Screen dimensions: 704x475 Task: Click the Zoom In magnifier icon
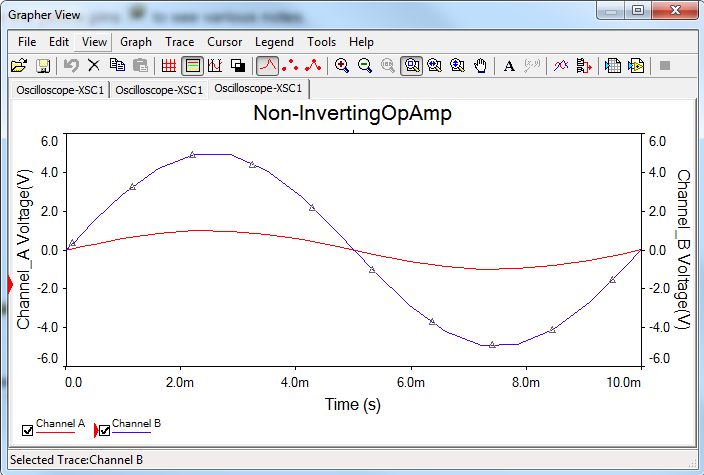[x=342, y=66]
